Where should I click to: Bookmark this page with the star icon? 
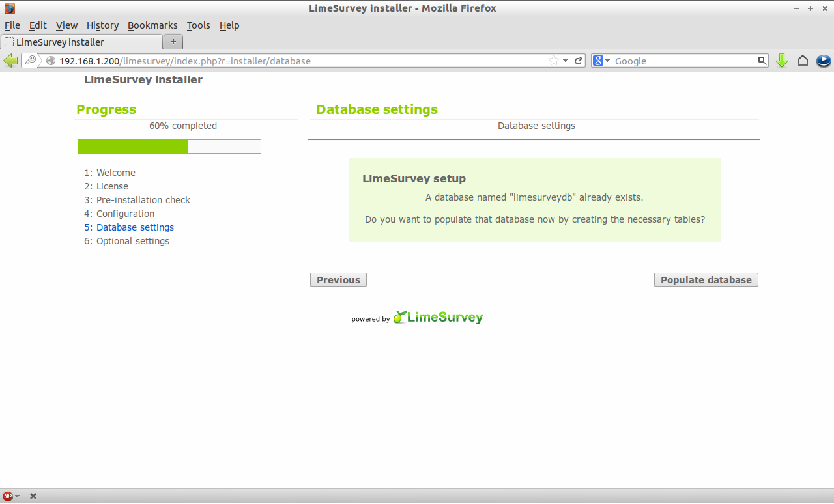click(554, 61)
